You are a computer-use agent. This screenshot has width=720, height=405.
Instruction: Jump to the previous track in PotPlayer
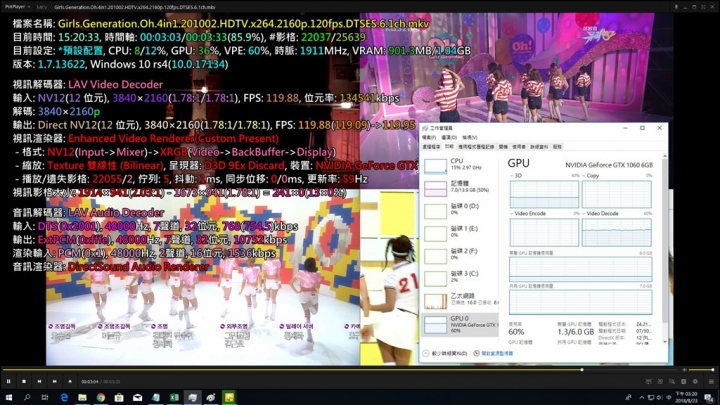click(x=39, y=381)
